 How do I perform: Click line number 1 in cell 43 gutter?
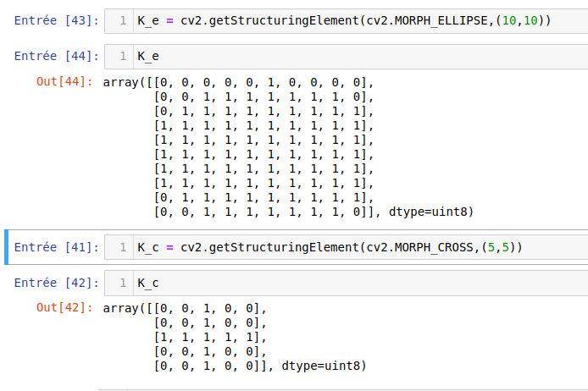click(124, 19)
